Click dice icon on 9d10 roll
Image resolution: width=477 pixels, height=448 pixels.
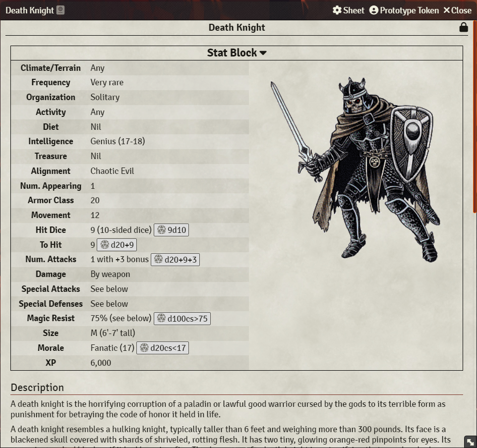pyautogui.click(x=161, y=229)
